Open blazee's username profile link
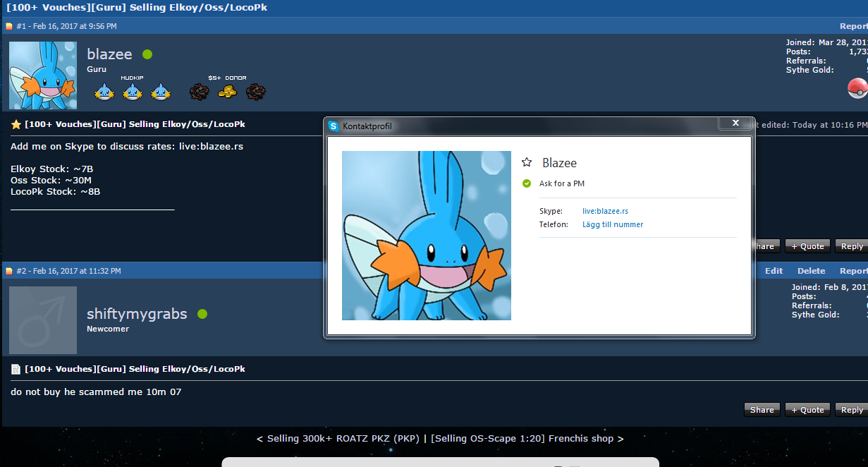The image size is (868, 467). point(109,54)
